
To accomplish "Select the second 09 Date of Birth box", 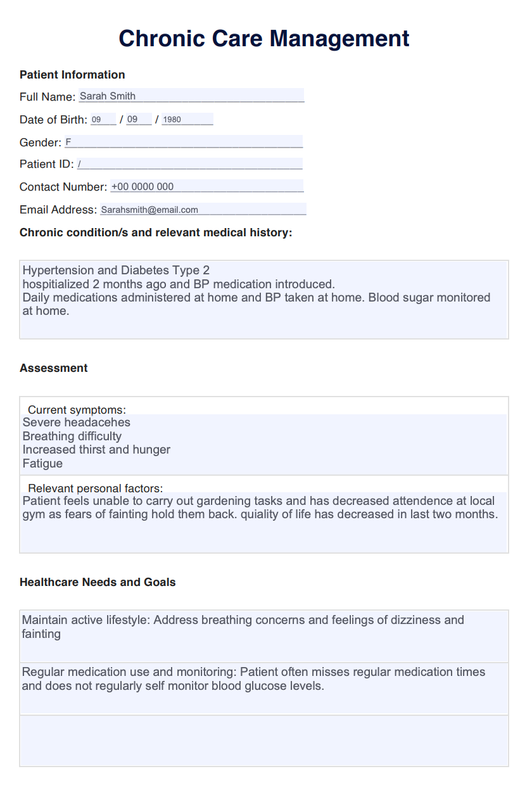I will point(139,119).
